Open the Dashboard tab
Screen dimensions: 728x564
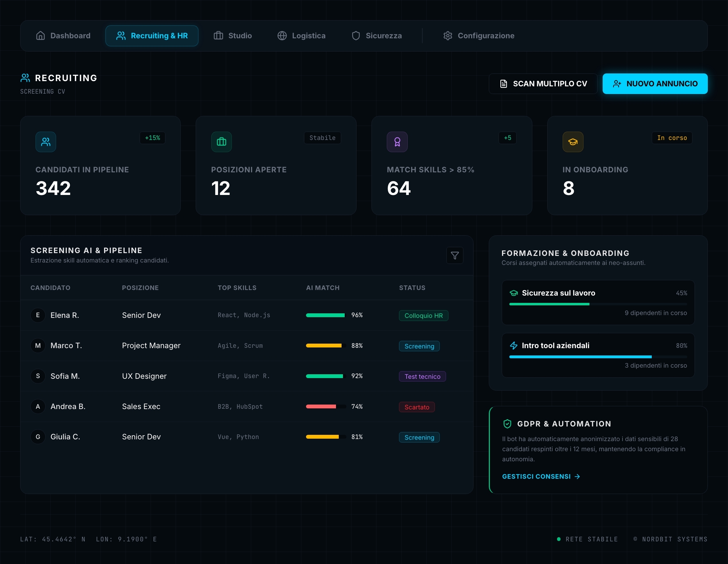pyautogui.click(x=63, y=36)
